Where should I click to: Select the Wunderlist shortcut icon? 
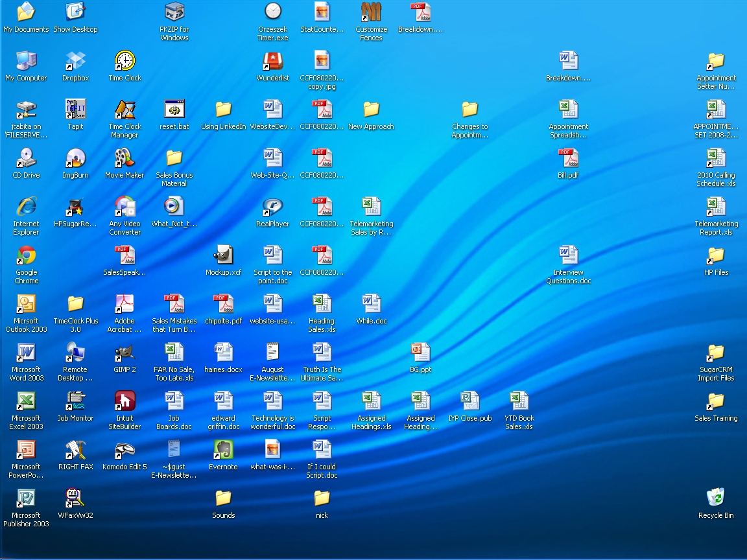(273, 62)
